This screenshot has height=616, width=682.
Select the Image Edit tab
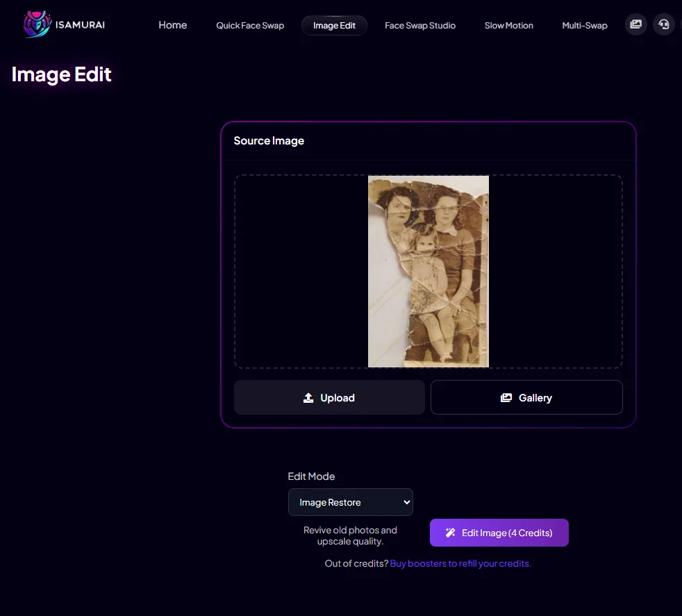click(334, 25)
